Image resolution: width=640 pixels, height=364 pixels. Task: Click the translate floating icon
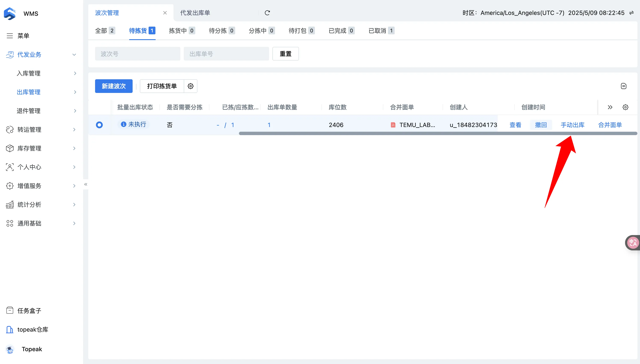coord(633,243)
